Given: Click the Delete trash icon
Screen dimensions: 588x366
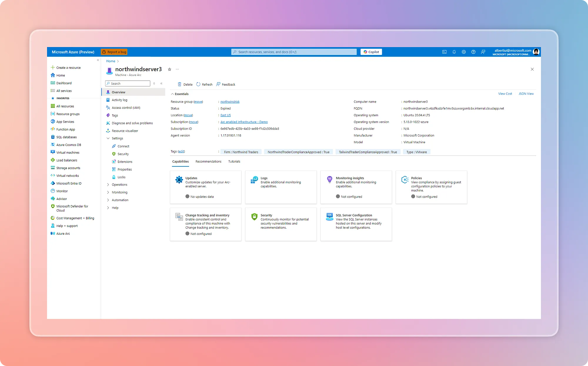Looking at the screenshot, I should [x=180, y=84].
